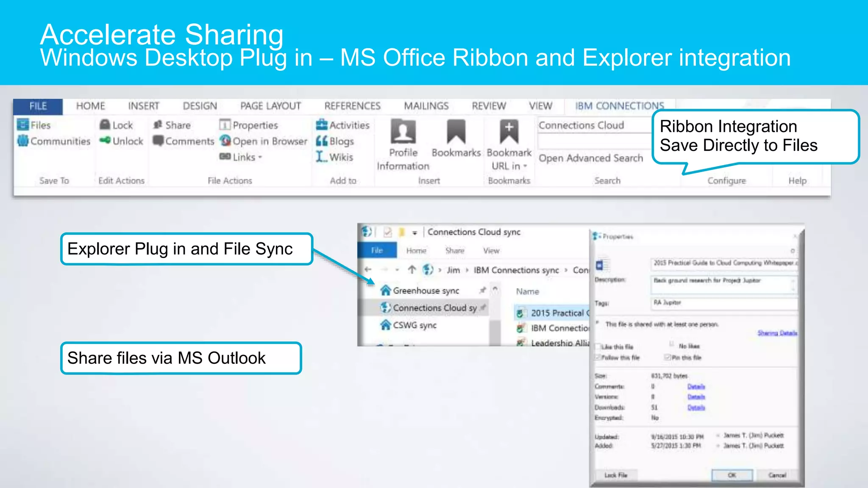Click the Properties icon in the ribbon

[x=225, y=125]
